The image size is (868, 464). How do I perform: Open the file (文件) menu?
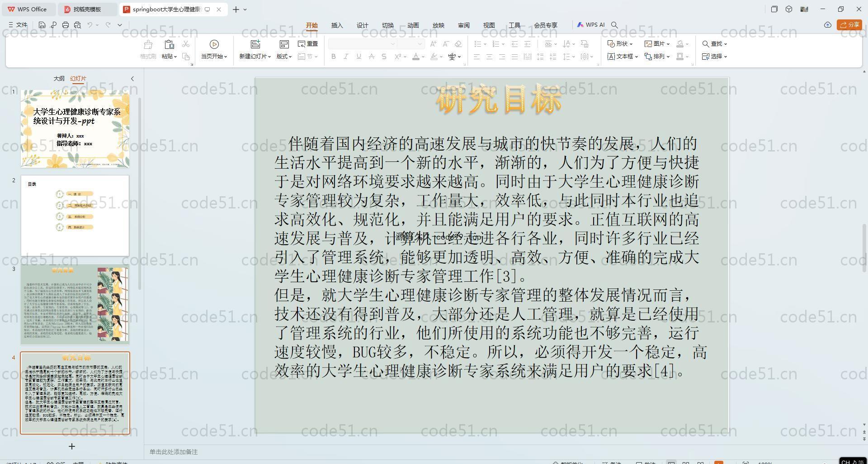coord(18,25)
